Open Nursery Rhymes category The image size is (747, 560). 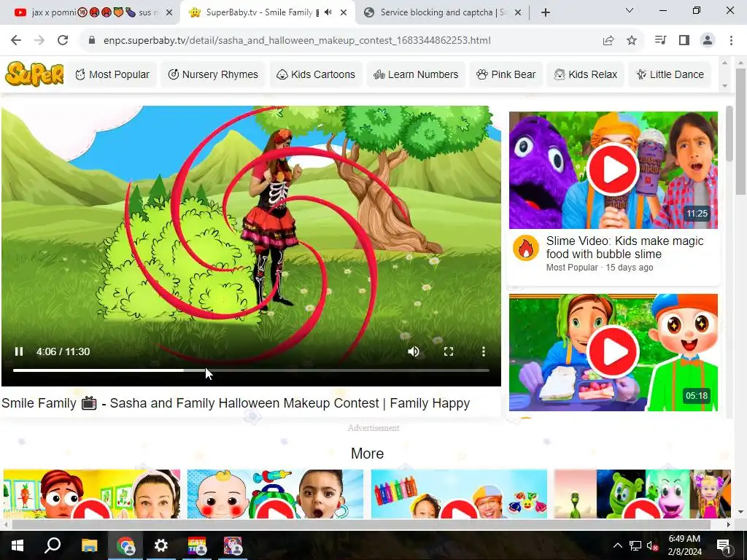(213, 74)
